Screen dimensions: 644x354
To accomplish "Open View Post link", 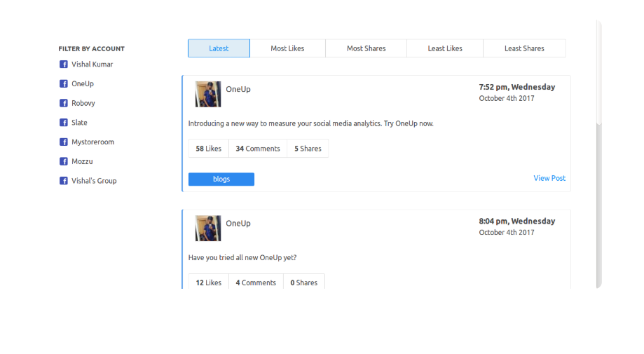I will pos(549,178).
